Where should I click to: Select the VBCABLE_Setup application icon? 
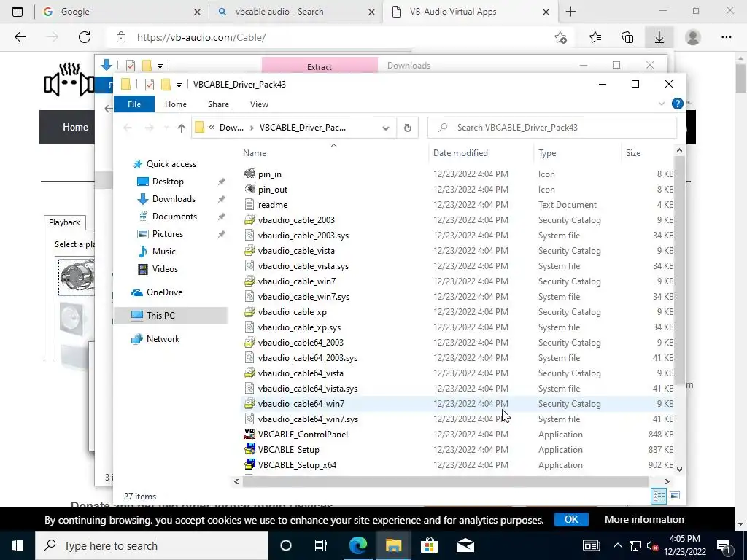click(249, 449)
